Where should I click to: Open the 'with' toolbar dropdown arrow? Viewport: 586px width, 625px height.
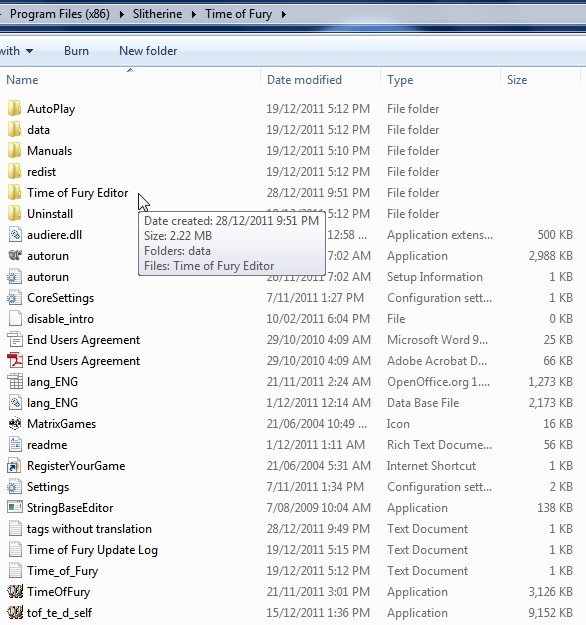coord(29,51)
